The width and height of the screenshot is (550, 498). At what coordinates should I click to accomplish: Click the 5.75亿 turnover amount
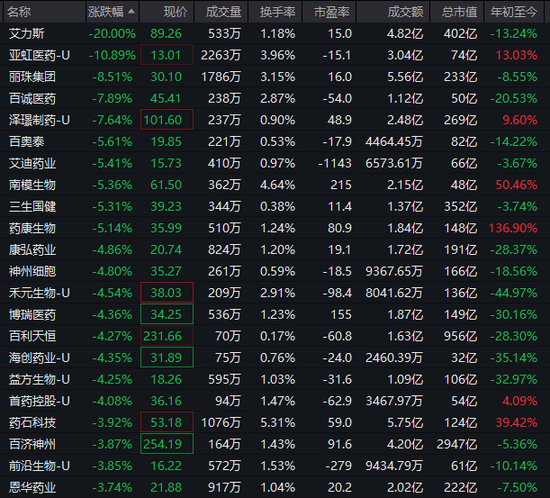405,423
